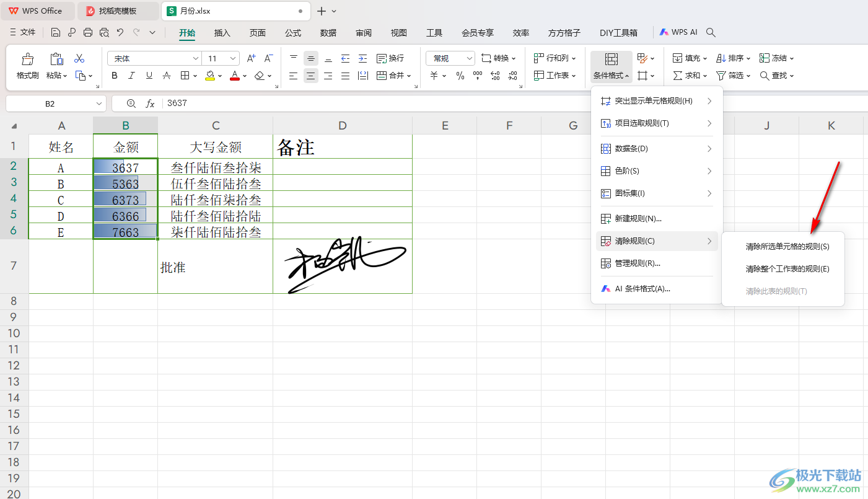
Task: Click the select-all corner of the sheet
Action: pos(14,126)
